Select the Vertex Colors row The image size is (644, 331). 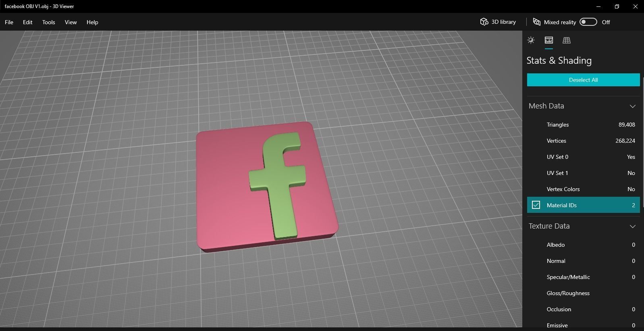[x=583, y=189]
